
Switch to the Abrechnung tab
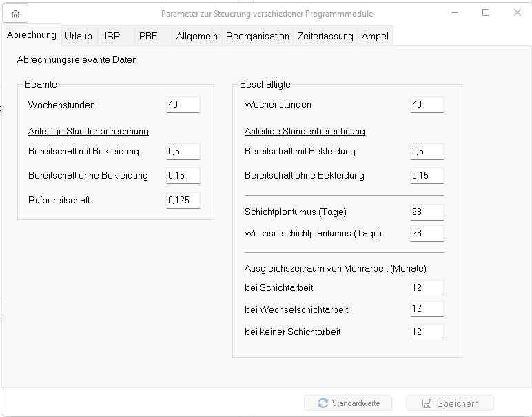tap(32, 35)
